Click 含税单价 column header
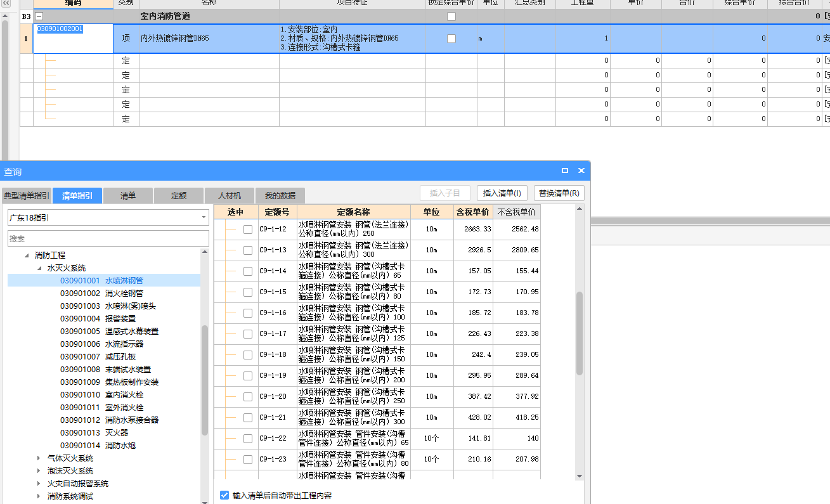 pos(473,212)
